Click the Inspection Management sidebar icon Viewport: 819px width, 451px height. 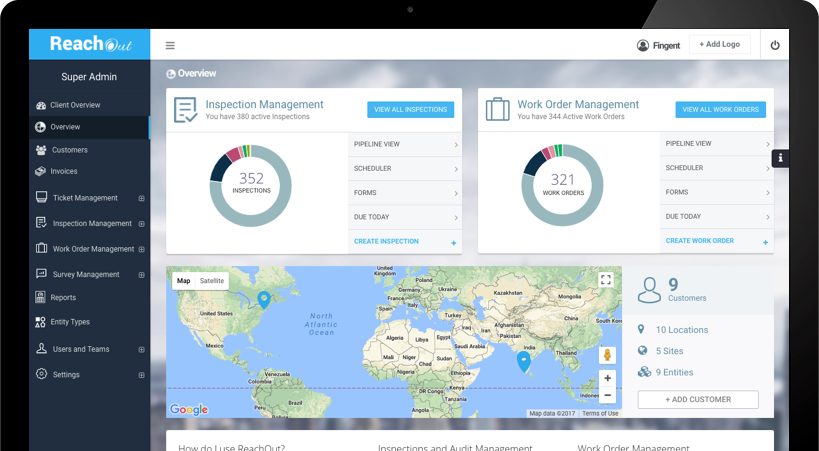(41, 223)
